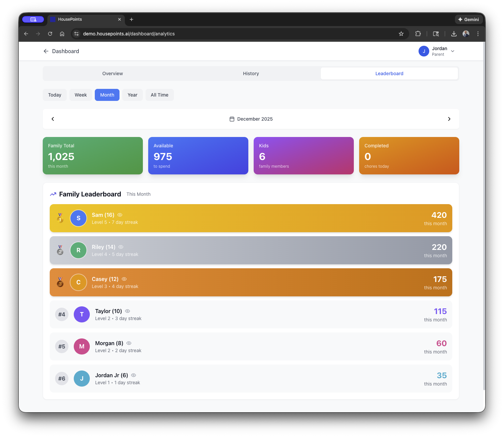
Task: Click Morgan's M avatar
Action: click(82, 346)
